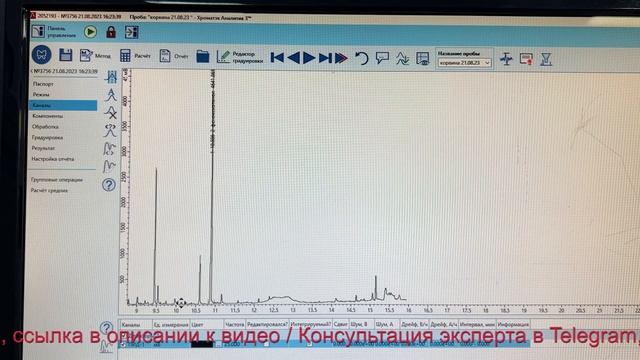Screen dimensions: 640x360
Task: Click the black color swatch in channel row
Action: 202,344
